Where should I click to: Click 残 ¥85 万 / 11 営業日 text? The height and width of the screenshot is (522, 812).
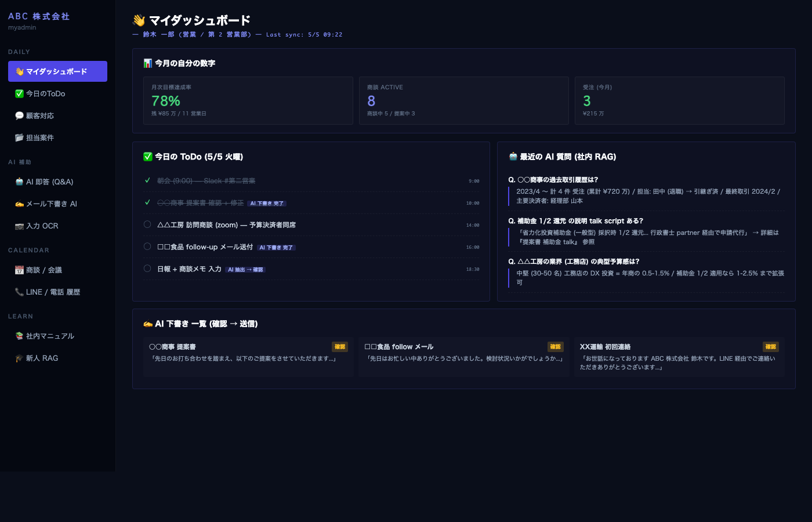[179, 114]
